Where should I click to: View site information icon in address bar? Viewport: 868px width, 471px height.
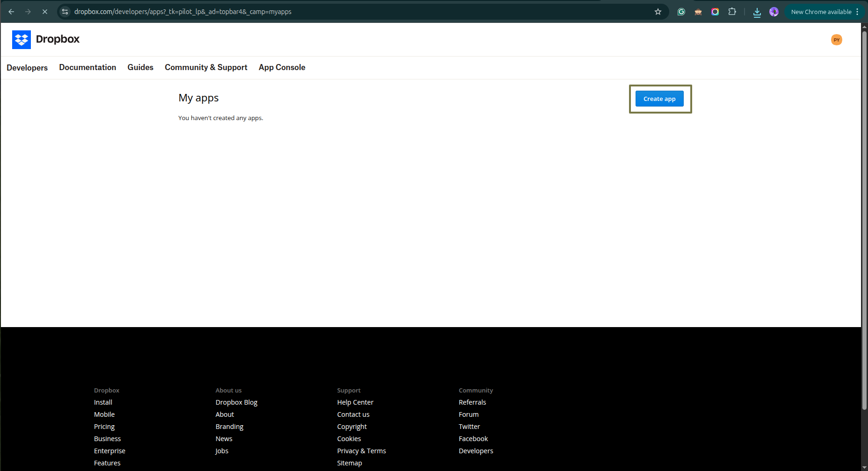pos(65,12)
